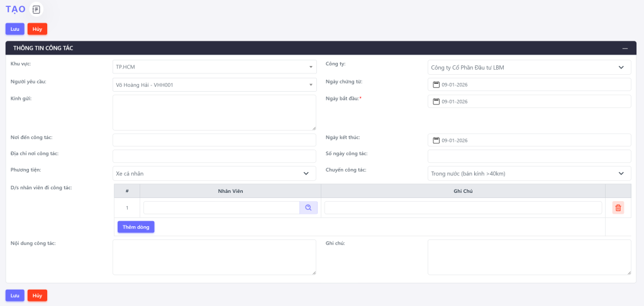The height and width of the screenshot is (306, 644).
Task: Open the Khu vực dropdown
Action: (x=214, y=67)
